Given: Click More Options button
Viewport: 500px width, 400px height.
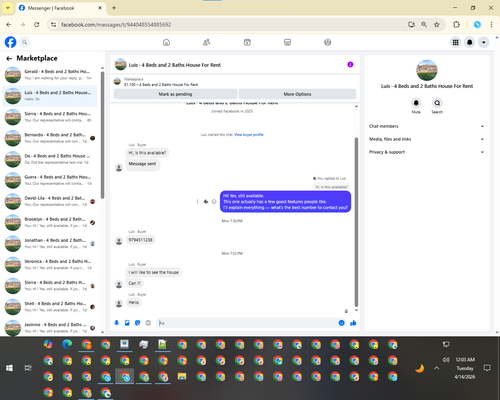Looking at the screenshot, I should tap(297, 94).
